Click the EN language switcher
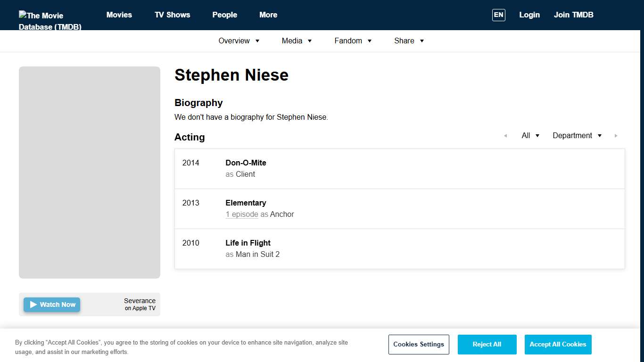Image resolution: width=644 pixels, height=362 pixels. point(498,15)
